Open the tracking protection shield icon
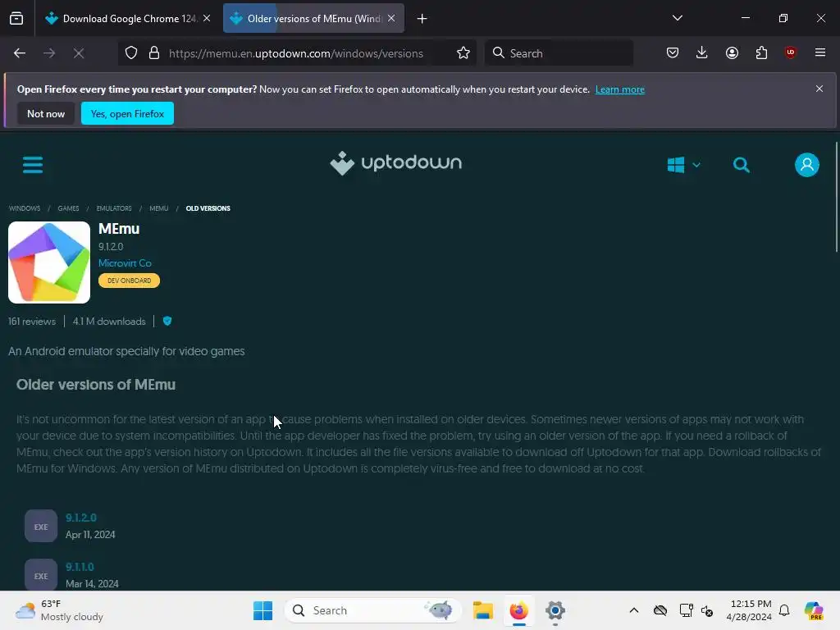 tap(131, 53)
